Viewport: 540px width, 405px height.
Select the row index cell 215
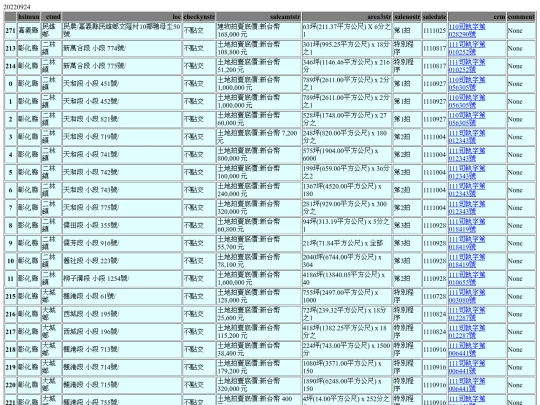(10, 296)
